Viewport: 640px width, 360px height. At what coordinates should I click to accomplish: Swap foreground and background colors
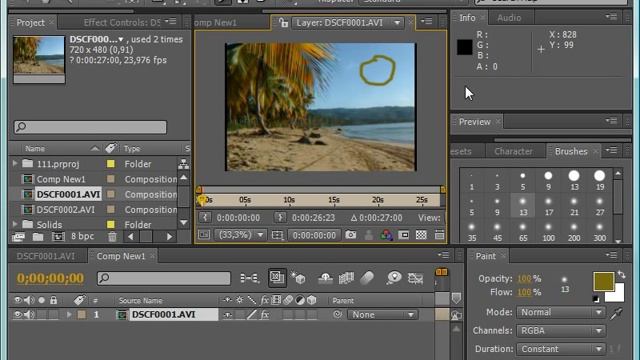click(x=621, y=275)
